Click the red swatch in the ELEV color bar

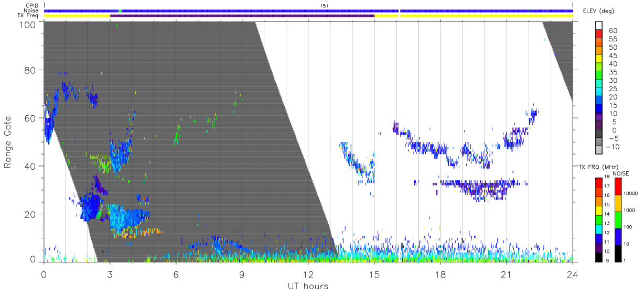tap(599, 35)
